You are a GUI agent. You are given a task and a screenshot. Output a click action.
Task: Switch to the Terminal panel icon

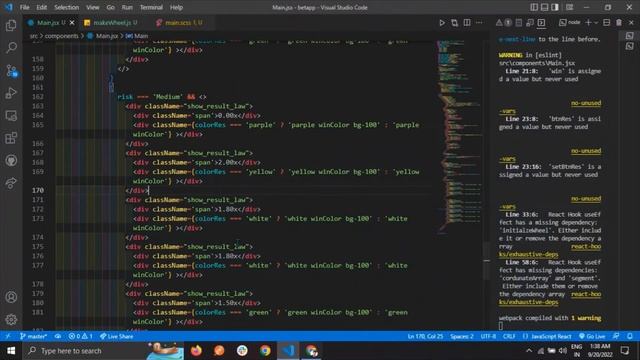coord(541,23)
